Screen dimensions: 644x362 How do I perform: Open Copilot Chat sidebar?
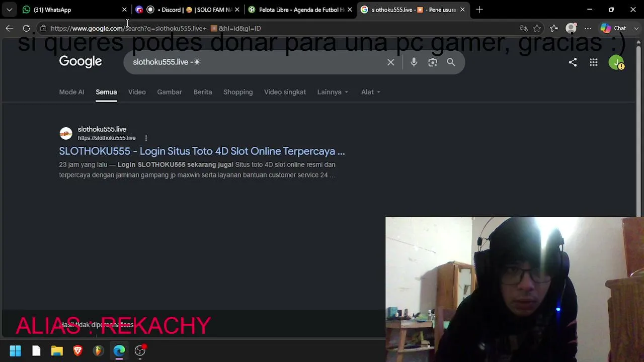(x=614, y=28)
